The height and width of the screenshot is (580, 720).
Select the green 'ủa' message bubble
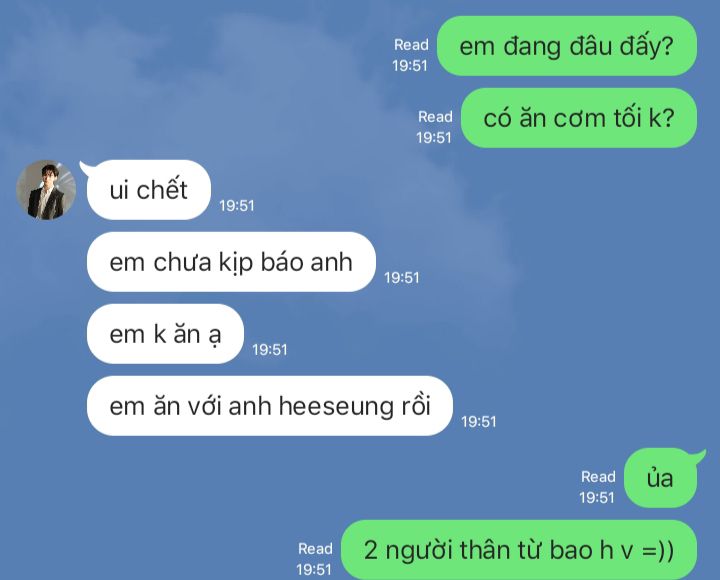pyautogui.click(x=660, y=478)
